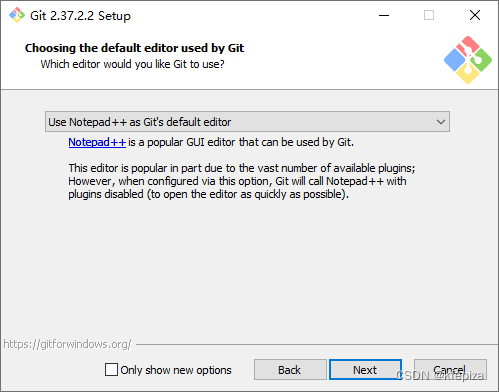Click the 'Git 2.37.2.2 Setup' title text
Screen dimensions: 499x392
[x=80, y=16]
